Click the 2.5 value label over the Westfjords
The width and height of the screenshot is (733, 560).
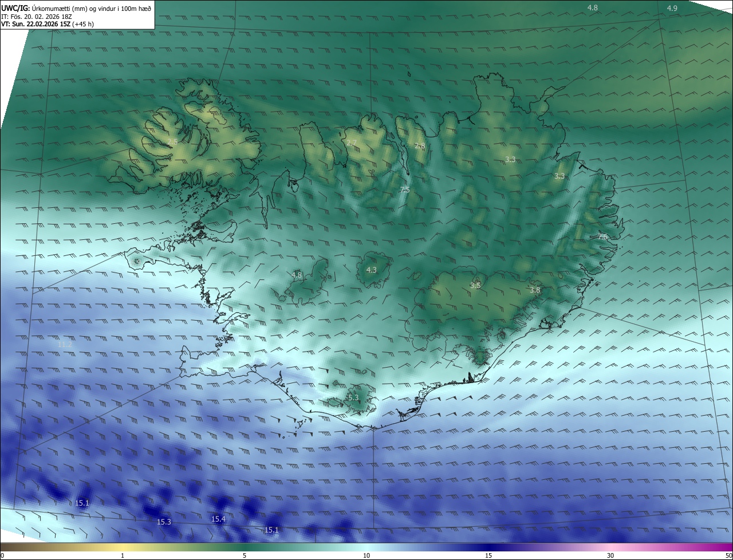pos(172,141)
